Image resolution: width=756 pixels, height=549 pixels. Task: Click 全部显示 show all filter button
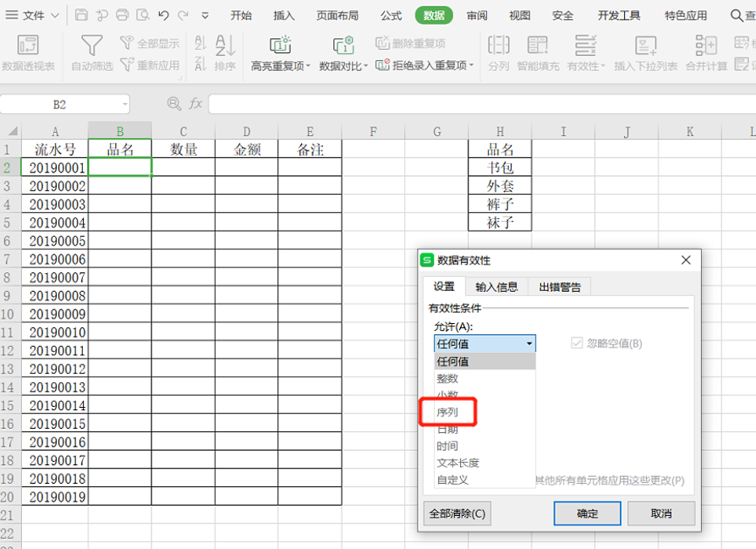(150, 43)
